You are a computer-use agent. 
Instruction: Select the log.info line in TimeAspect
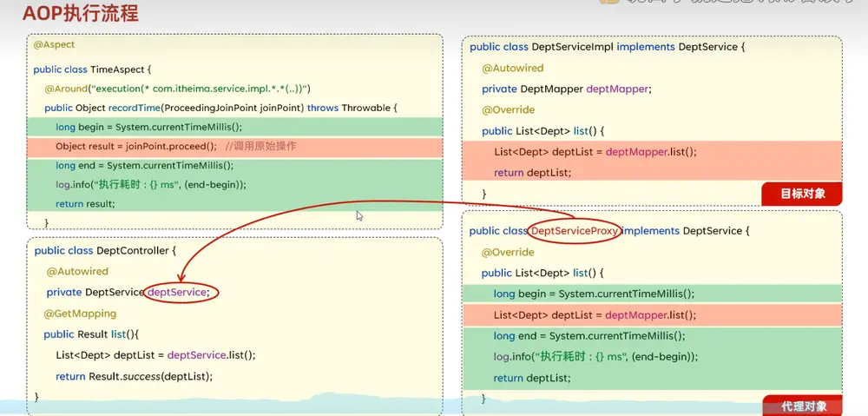tap(150, 184)
